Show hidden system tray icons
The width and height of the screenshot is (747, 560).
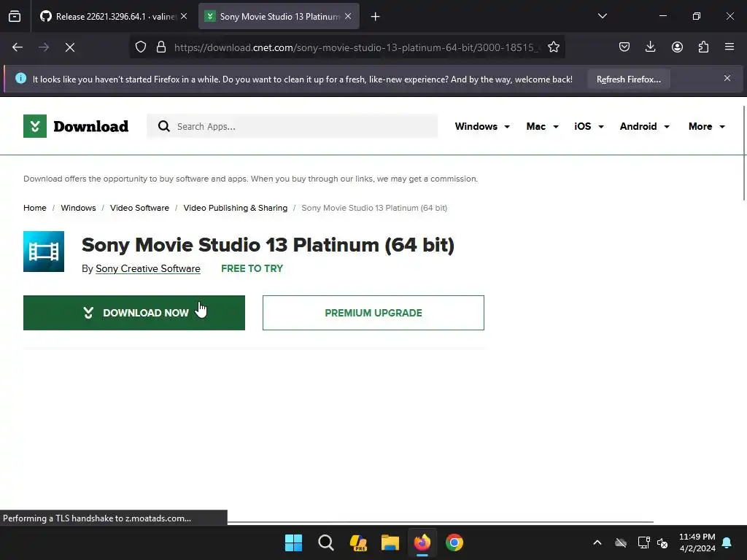click(x=597, y=542)
